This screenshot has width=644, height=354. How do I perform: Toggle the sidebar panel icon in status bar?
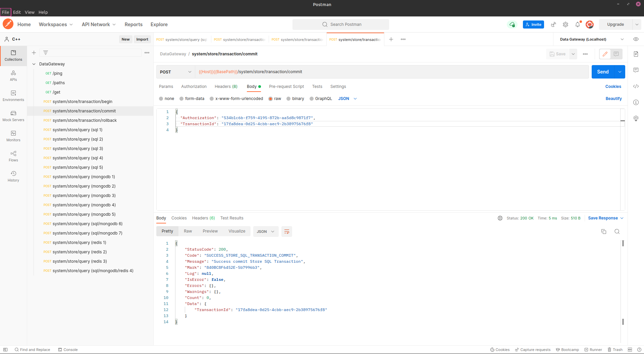pyautogui.click(x=5, y=350)
